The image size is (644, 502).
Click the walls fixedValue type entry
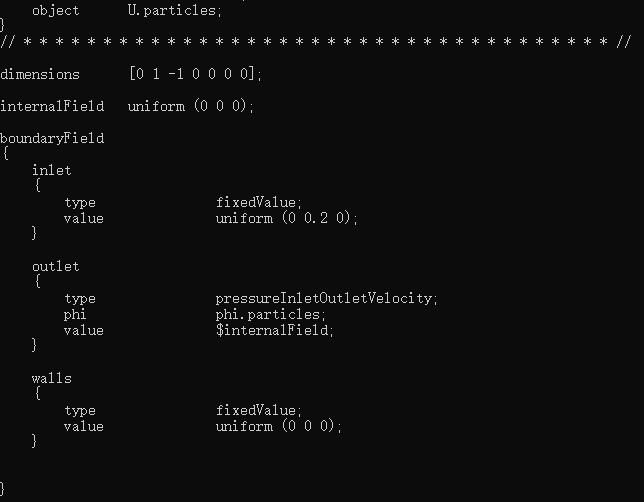[x=259, y=410]
